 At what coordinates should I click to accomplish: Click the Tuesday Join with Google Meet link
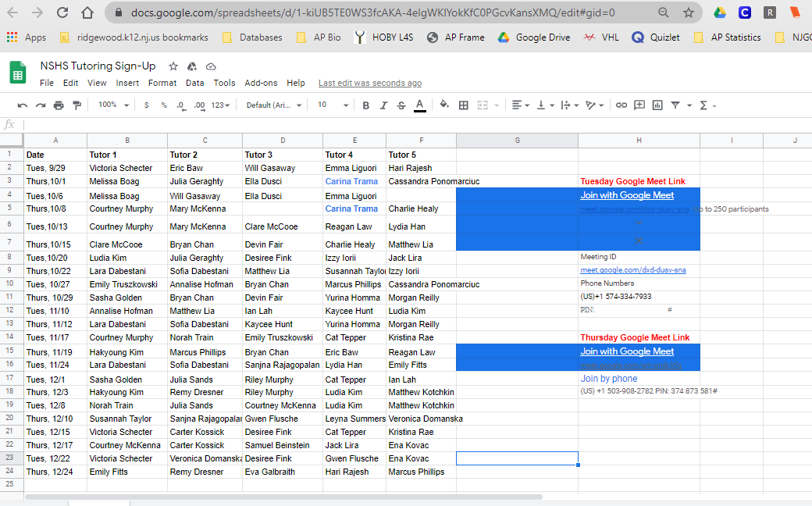pyautogui.click(x=627, y=195)
